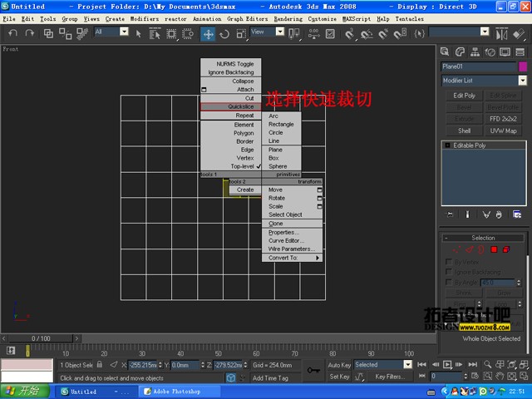Click the Align tool icon
The height and width of the screenshot is (399, 532).
[x=519, y=34]
